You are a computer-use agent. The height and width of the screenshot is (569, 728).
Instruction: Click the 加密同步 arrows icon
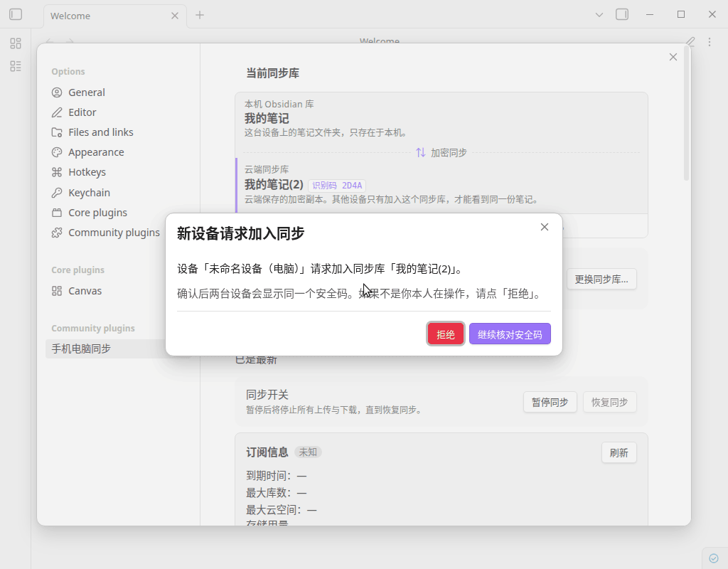(x=421, y=152)
